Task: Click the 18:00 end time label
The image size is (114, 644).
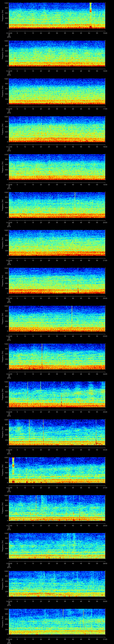Action: (x=105, y=147)
